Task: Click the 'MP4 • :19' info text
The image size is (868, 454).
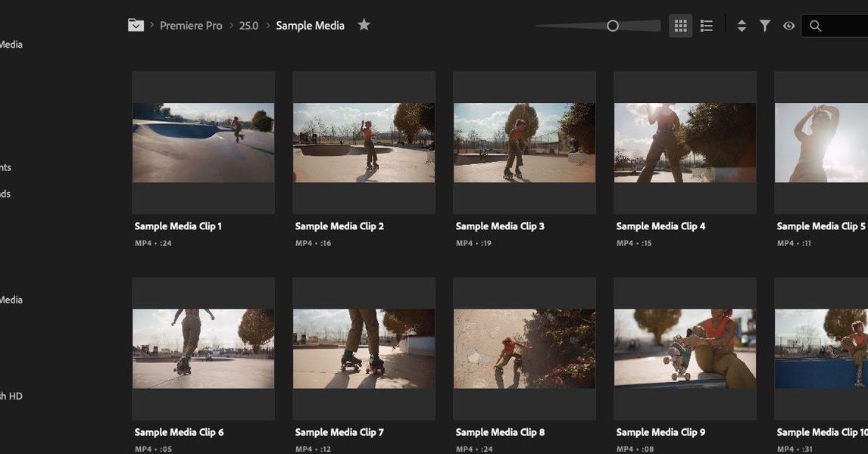Action: point(474,244)
